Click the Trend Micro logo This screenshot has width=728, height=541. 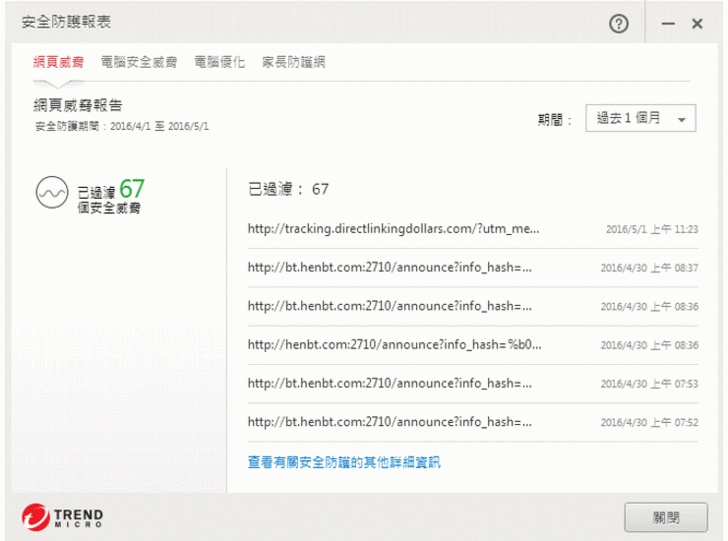pyautogui.click(x=61, y=517)
